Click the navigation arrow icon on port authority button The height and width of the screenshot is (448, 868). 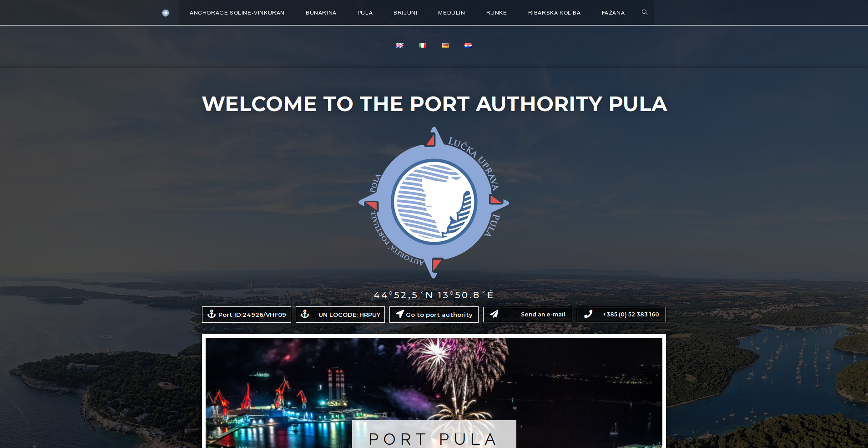tap(400, 314)
